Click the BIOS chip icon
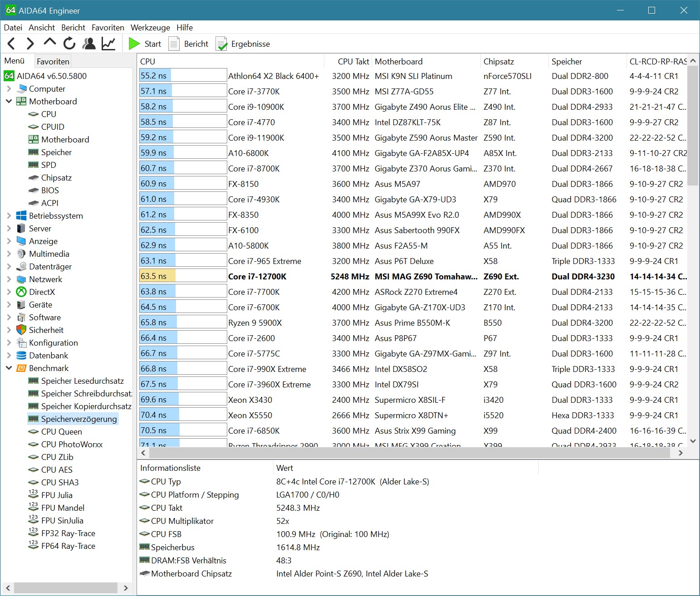Screen dimensions: 700x596 34,190
